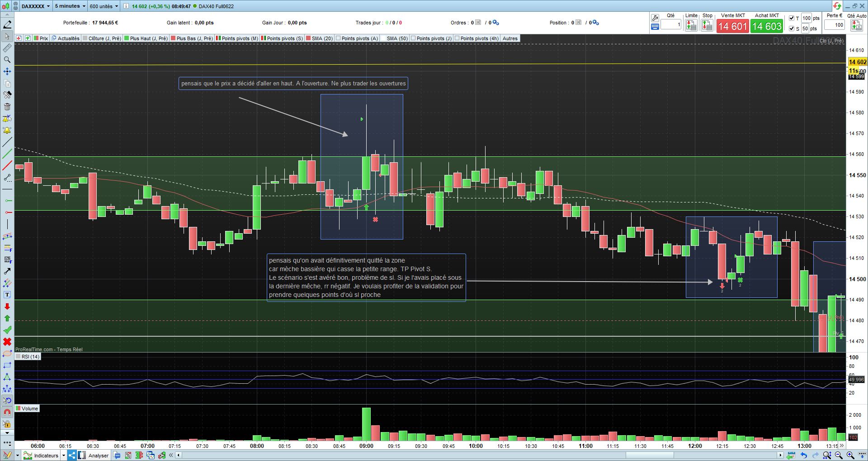868x461 pixels.
Task: Choose the text annotation T tool
Action: [7, 295]
